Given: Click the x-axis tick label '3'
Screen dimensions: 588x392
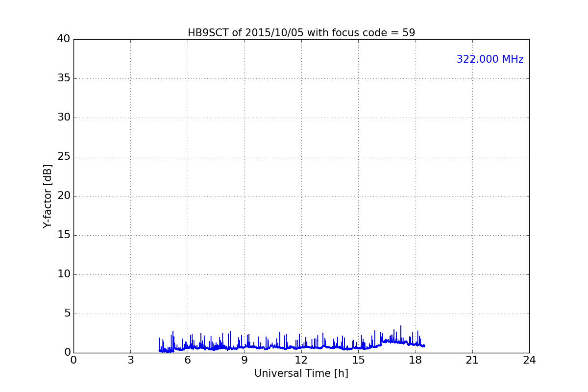Looking at the screenshot, I should pos(130,360).
